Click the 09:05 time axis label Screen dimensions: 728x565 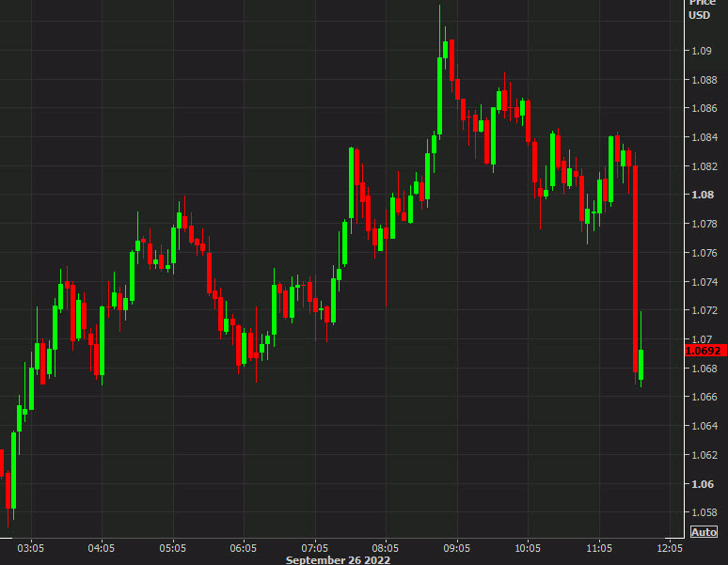456,548
